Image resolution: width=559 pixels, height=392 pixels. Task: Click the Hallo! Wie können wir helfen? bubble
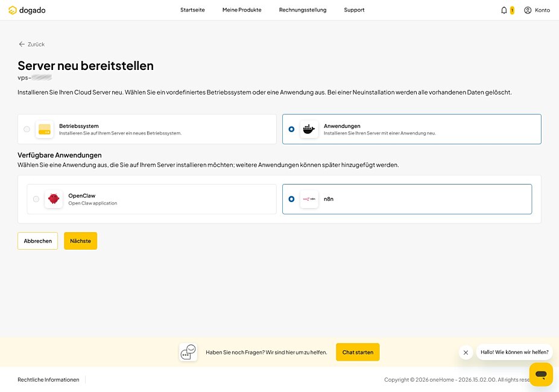click(514, 352)
